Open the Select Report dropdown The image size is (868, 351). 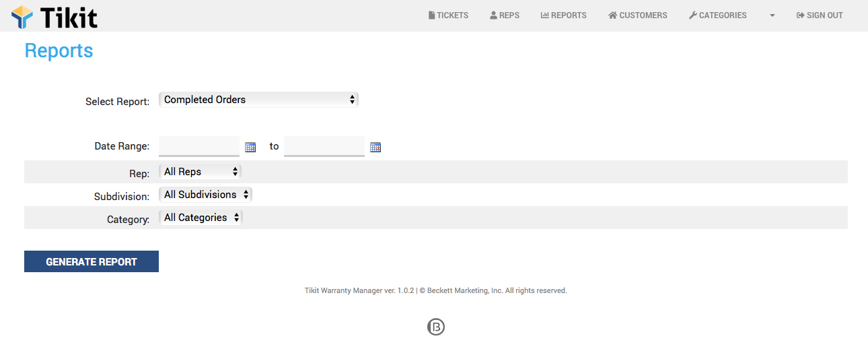point(258,100)
